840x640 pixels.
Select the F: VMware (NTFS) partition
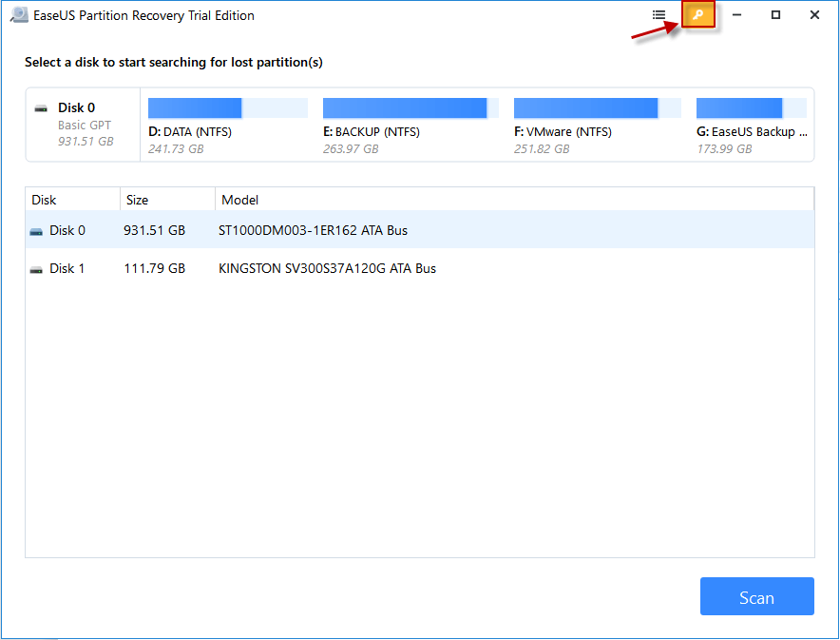click(x=598, y=126)
